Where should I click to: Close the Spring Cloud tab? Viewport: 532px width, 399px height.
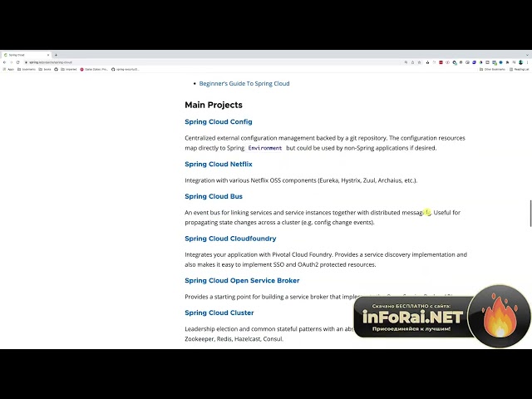[x=48, y=55]
